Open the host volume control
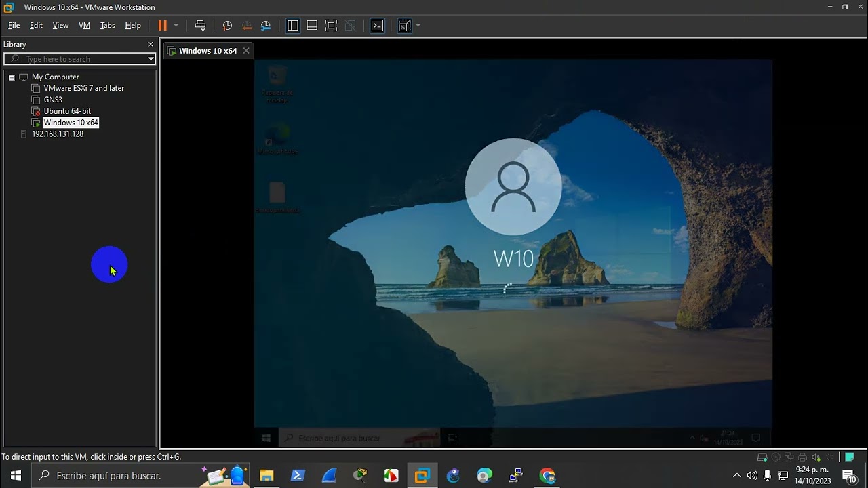Screen dimensions: 868x488 tap(752, 476)
